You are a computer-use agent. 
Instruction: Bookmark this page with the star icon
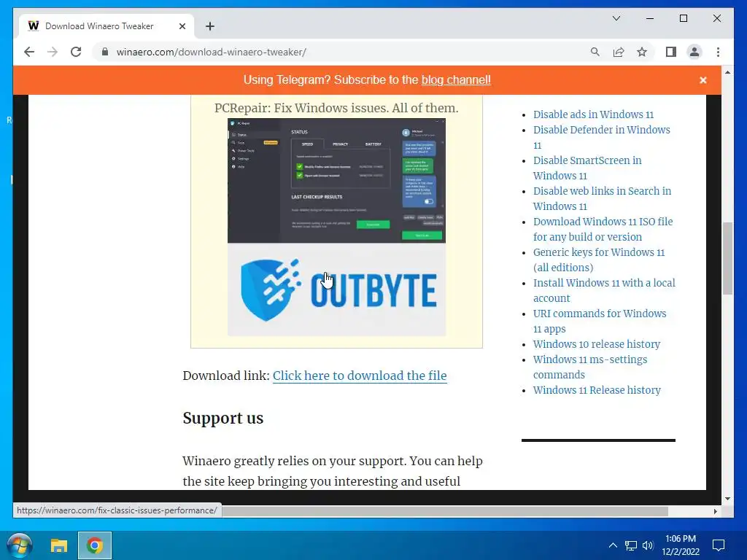[642, 52]
